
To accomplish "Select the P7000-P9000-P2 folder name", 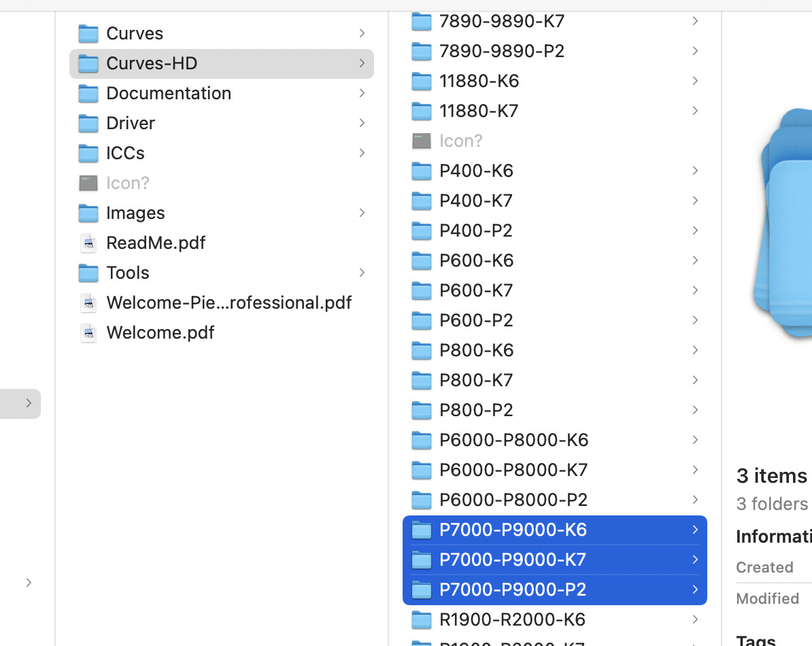I will tap(513, 590).
